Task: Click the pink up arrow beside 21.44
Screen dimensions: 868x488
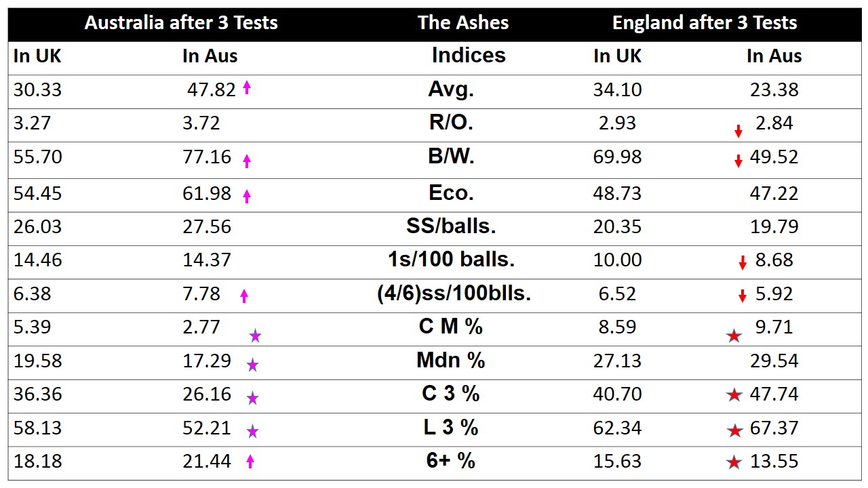Action: (x=250, y=462)
